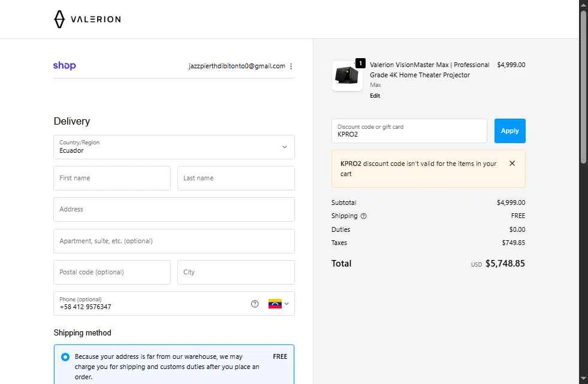Open account options three-dot menu
Screen dimensions: 588x384
point(291,66)
